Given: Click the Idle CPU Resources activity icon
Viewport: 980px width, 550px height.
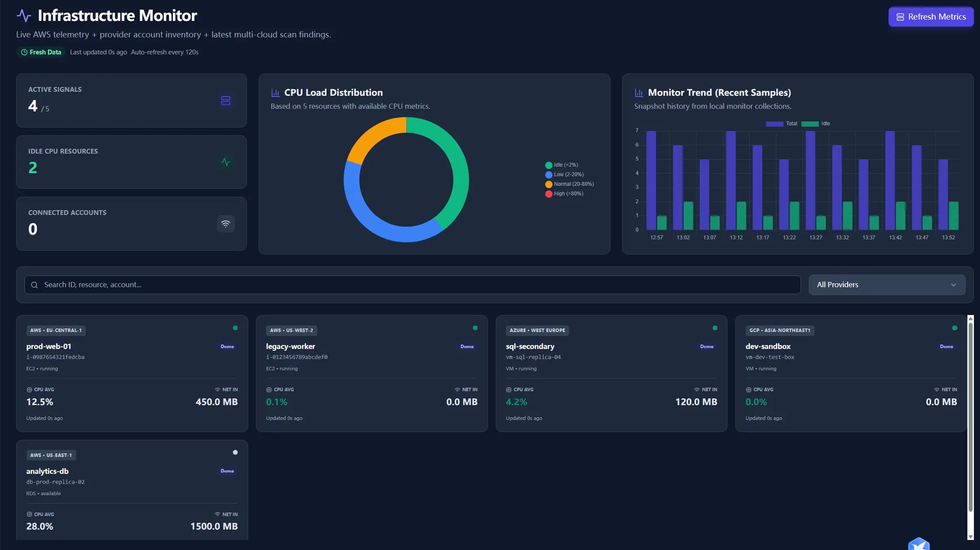Looking at the screenshot, I should coord(225,162).
